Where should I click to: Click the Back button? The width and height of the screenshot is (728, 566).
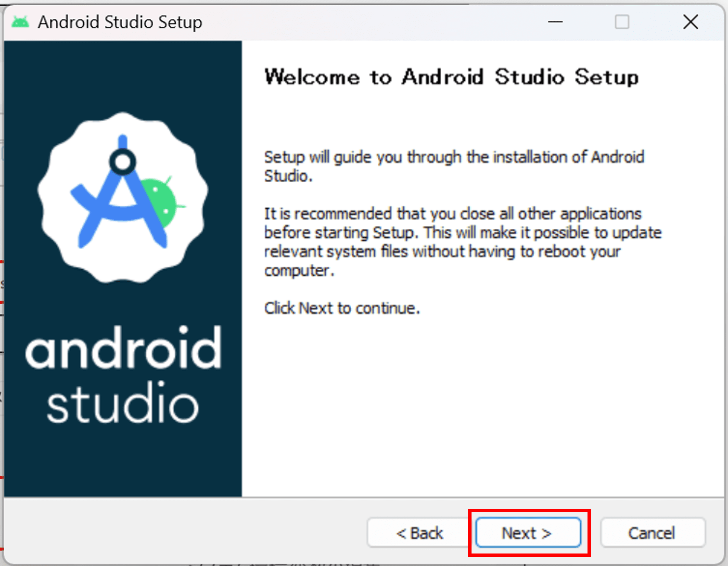[x=418, y=532]
